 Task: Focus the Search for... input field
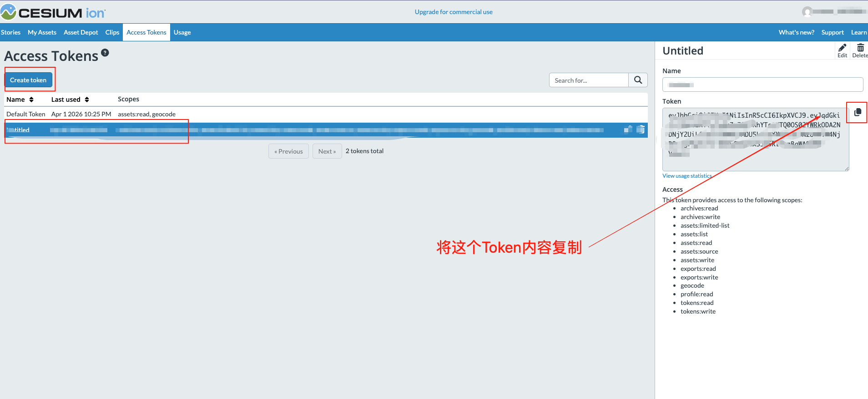tap(589, 80)
